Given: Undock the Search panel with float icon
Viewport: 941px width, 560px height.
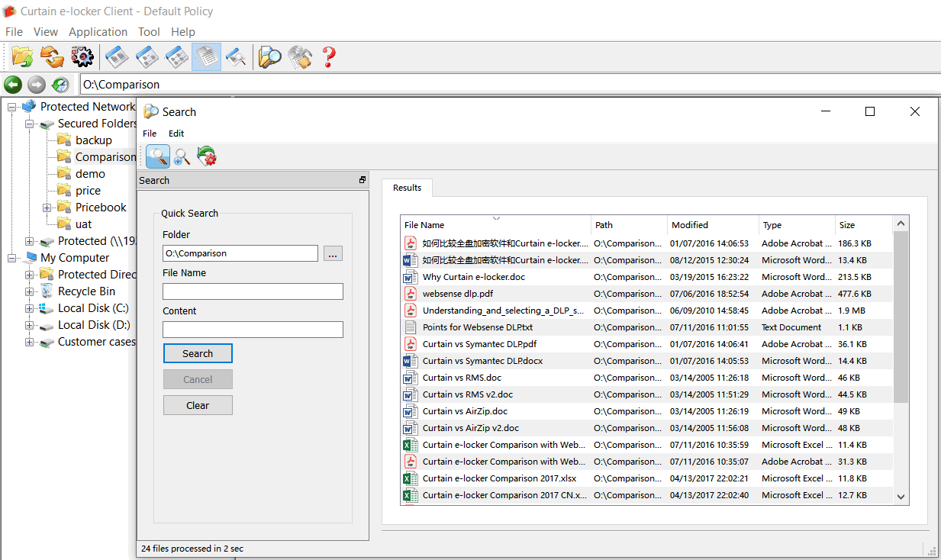Looking at the screenshot, I should [363, 180].
